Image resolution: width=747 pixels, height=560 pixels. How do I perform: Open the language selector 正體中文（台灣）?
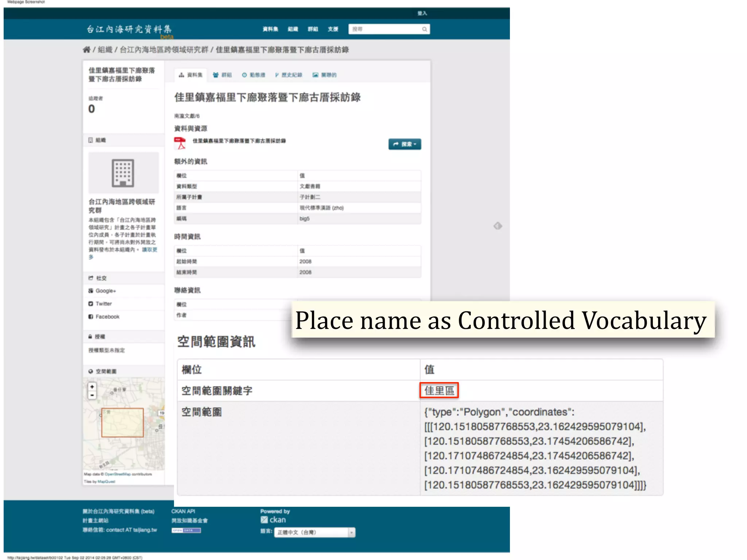[315, 533]
